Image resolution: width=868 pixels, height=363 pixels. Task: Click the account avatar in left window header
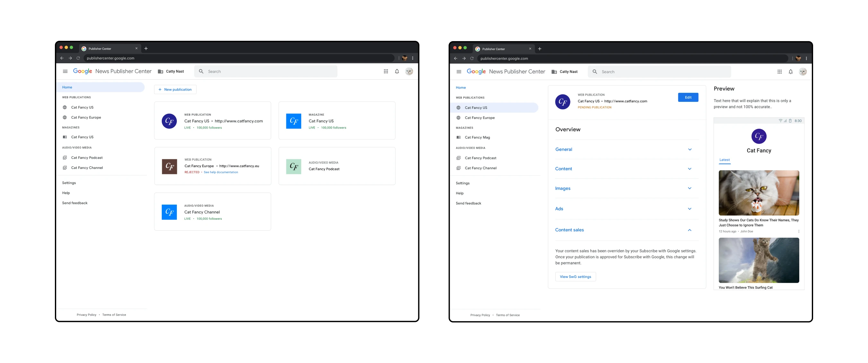409,71
